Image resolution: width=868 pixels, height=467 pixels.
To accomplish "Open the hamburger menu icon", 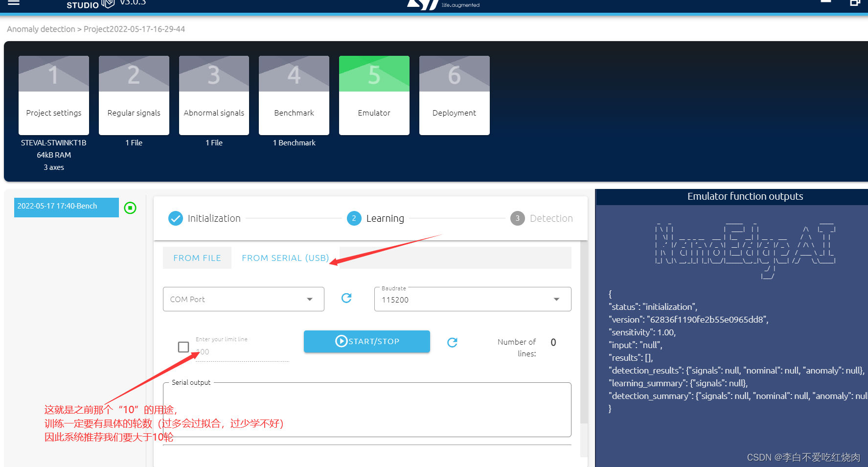I will pos(14,2).
